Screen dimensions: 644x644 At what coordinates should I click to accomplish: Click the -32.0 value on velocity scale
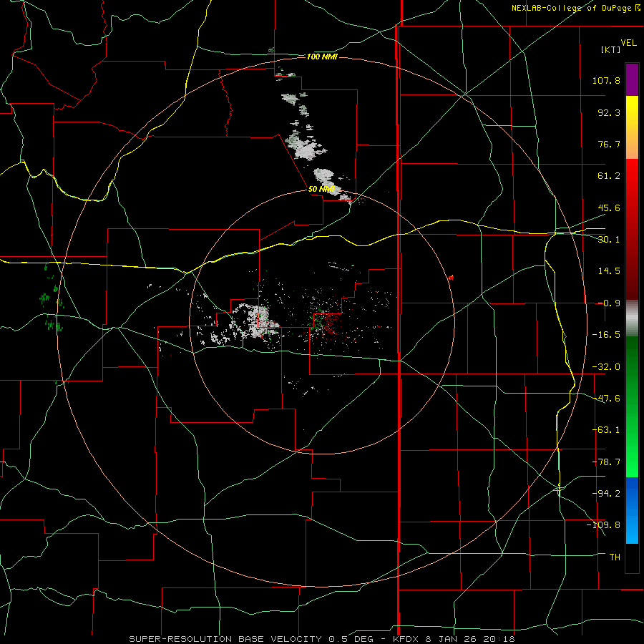606,367
